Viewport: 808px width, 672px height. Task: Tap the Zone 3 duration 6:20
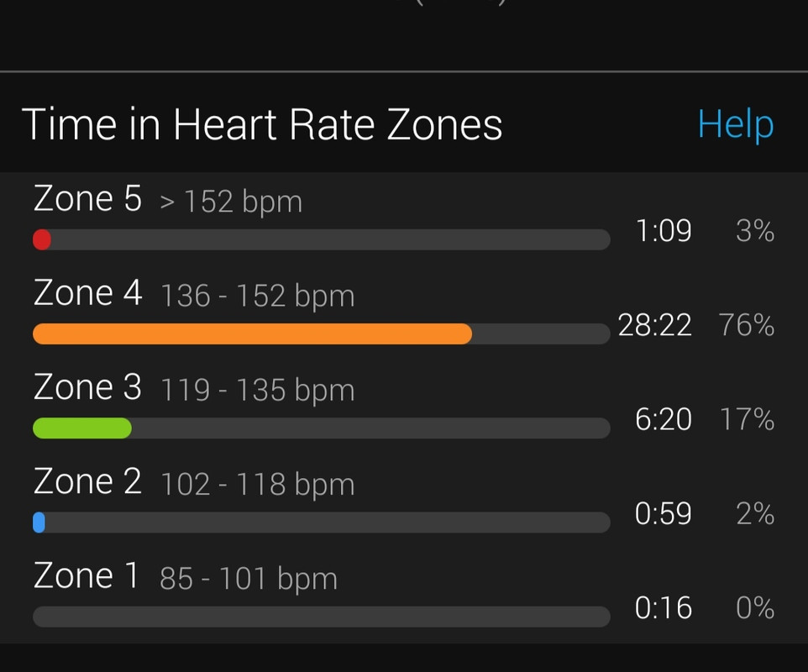[x=664, y=419]
